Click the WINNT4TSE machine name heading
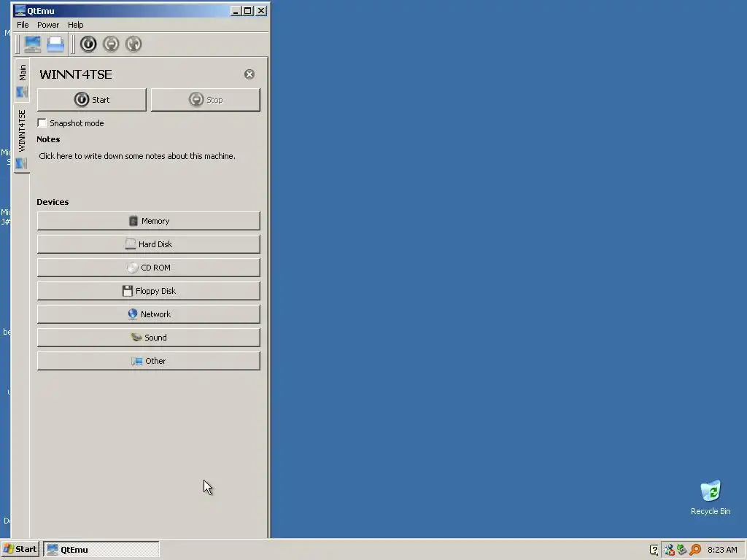 point(76,74)
